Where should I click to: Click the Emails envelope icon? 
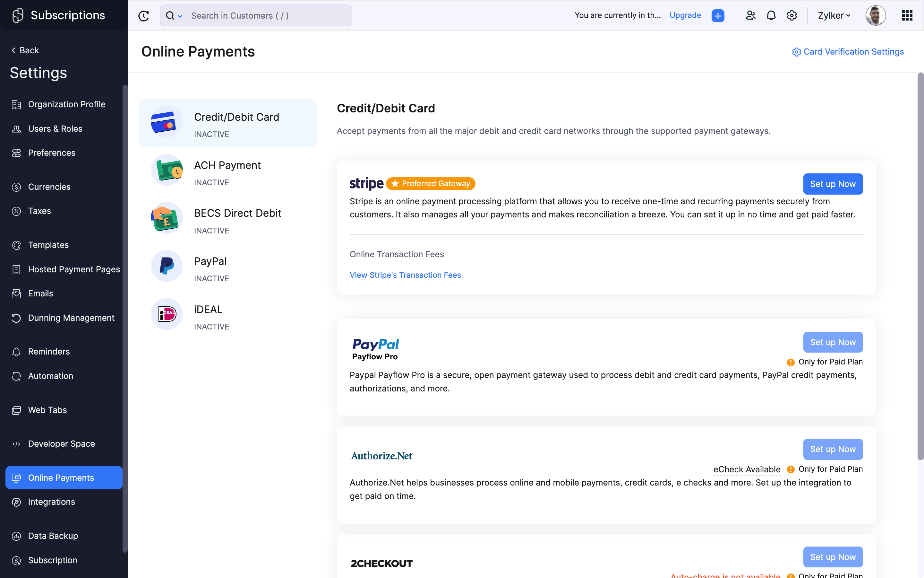(16, 293)
